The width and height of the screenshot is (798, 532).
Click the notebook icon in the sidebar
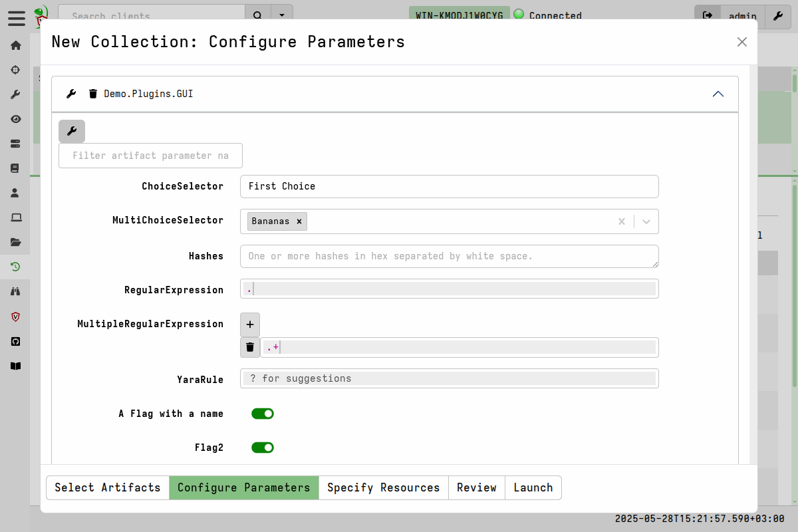coord(15,168)
